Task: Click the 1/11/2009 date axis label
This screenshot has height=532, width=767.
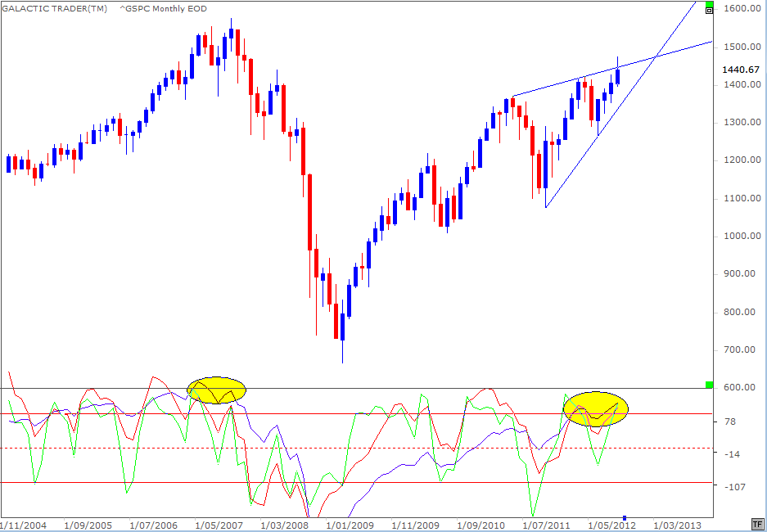Action: coord(416,525)
